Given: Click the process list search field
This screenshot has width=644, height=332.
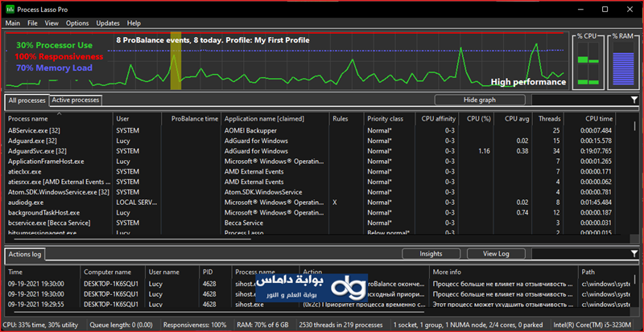Looking at the screenshot, I should click(x=580, y=100).
